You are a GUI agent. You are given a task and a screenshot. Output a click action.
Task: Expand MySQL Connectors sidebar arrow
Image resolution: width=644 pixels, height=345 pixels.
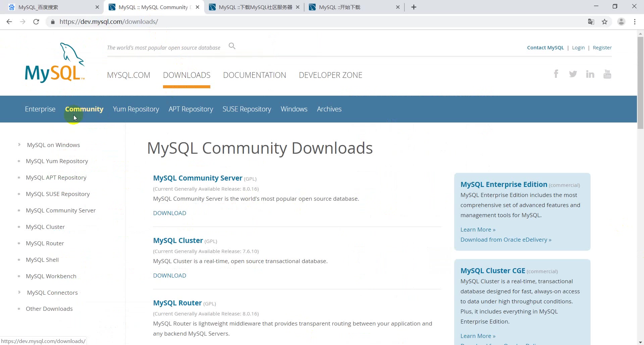pyautogui.click(x=19, y=292)
